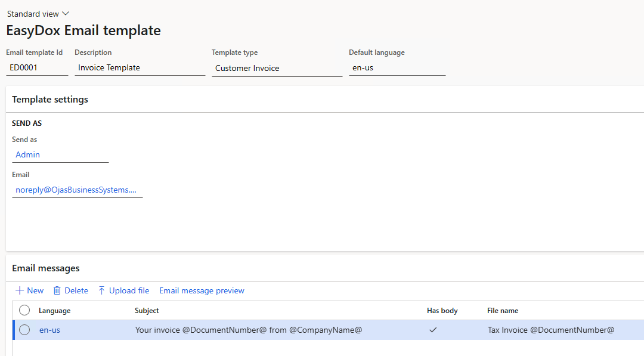Tick the checkbox on the en-us row
Screen dimensions: 644x356
(x=24, y=329)
